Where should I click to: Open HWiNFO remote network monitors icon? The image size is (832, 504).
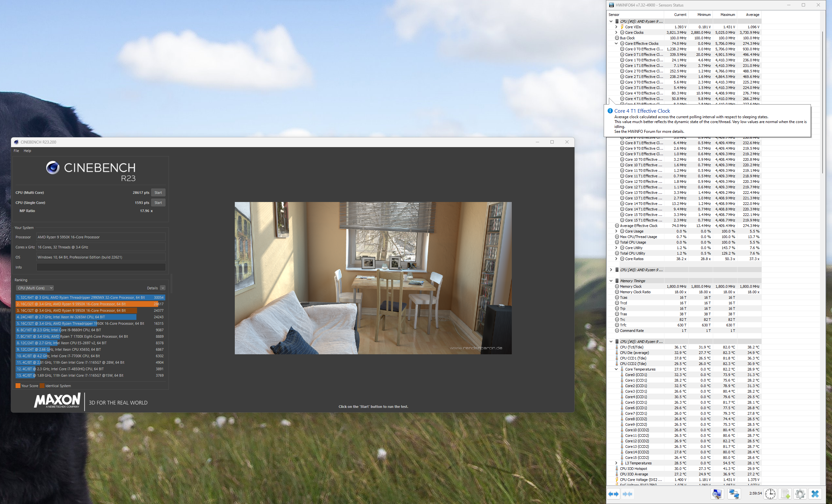pyautogui.click(x=734, y=494)
